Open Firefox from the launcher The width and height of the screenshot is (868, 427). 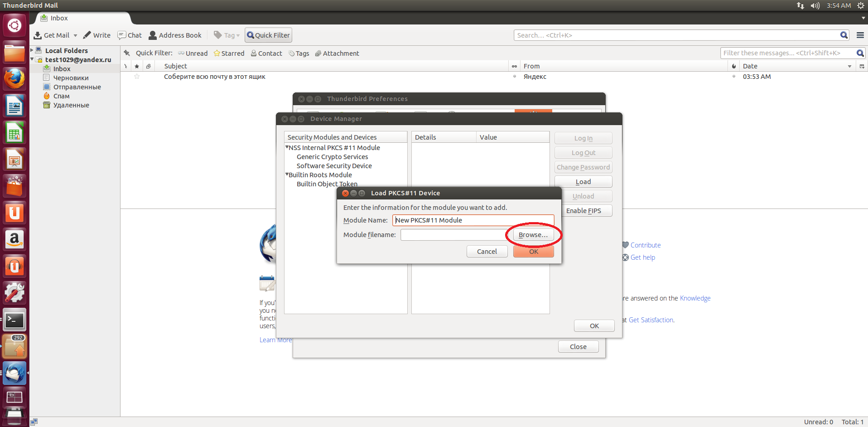(14, 79)
